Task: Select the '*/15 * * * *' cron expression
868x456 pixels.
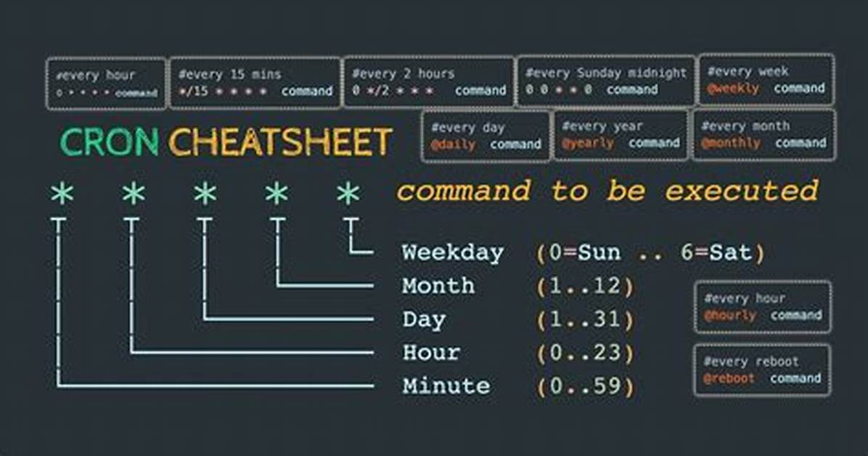Action: (x=223, y=91)
